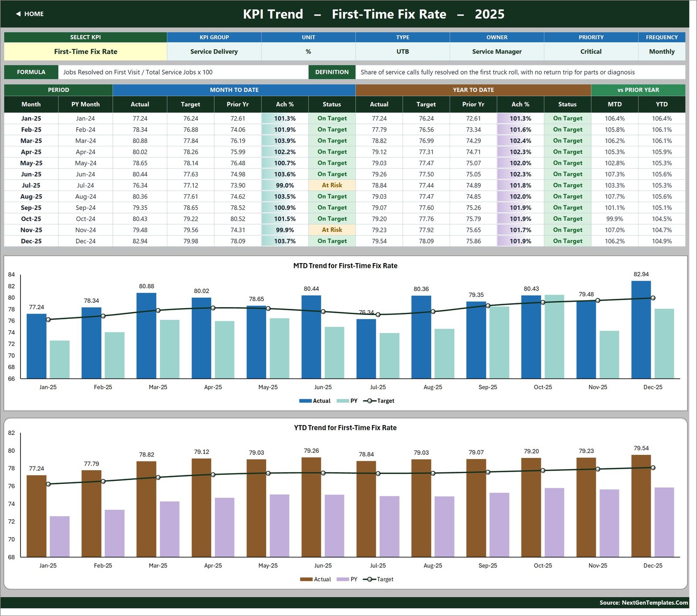Screen dimensions: 697x616
Task: Select MTD Actual value 80.88
Action: (140, 141)
